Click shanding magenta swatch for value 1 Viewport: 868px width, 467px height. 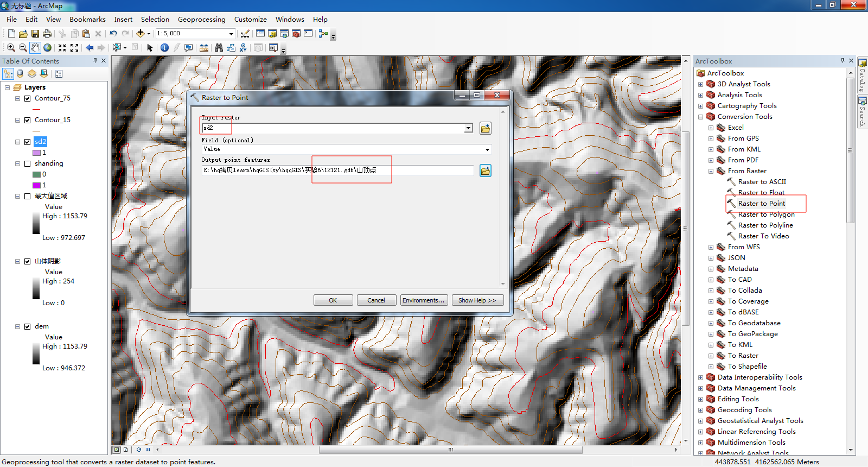pyautogui.click(x=36, y=185)
